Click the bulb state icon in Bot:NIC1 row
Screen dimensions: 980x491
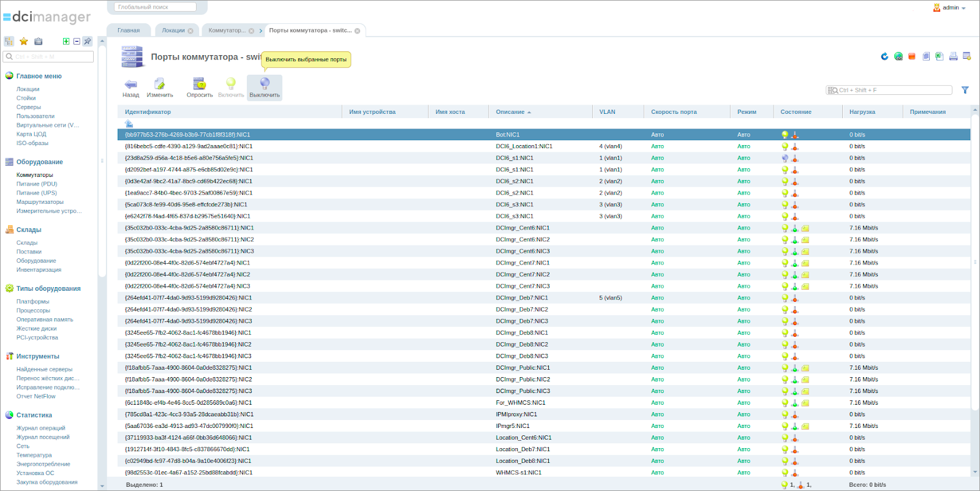click(x=785, y=135)
